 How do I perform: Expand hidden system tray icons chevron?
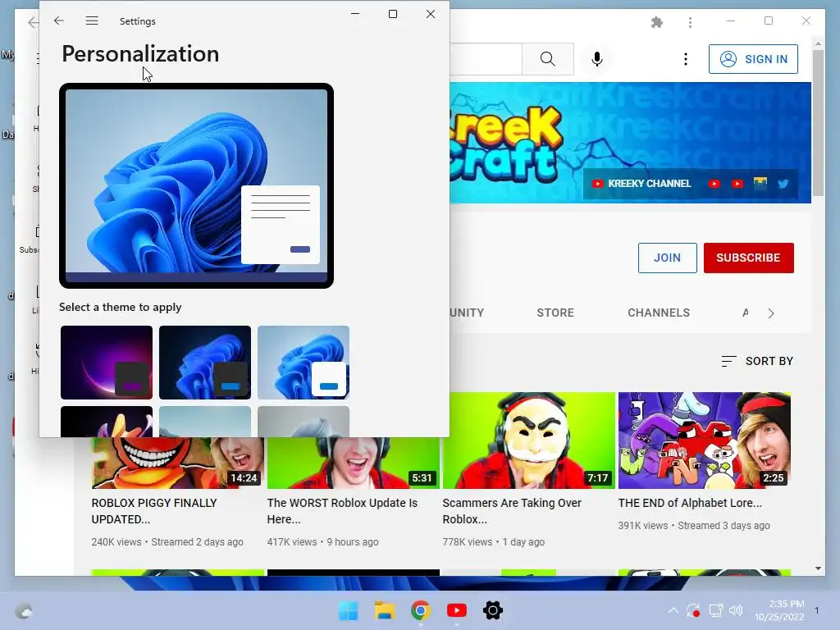point(673,610)
